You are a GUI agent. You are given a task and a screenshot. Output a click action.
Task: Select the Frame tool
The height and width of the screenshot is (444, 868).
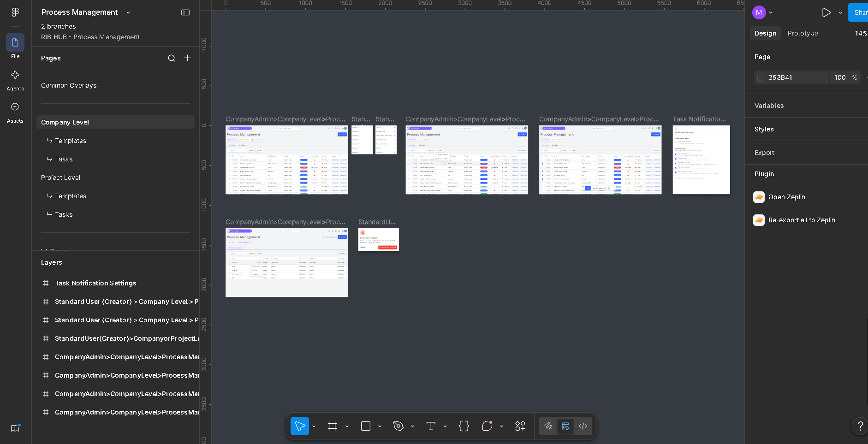[x=333, y=426]
